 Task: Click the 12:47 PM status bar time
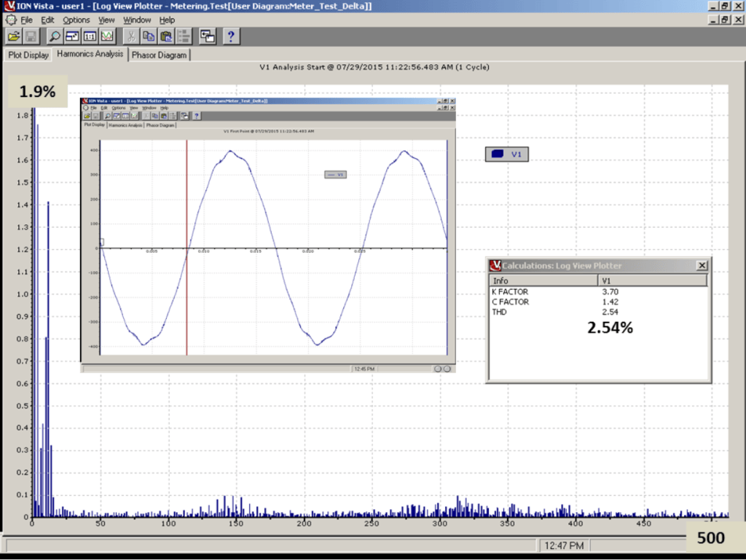click(x=564, y=545)
